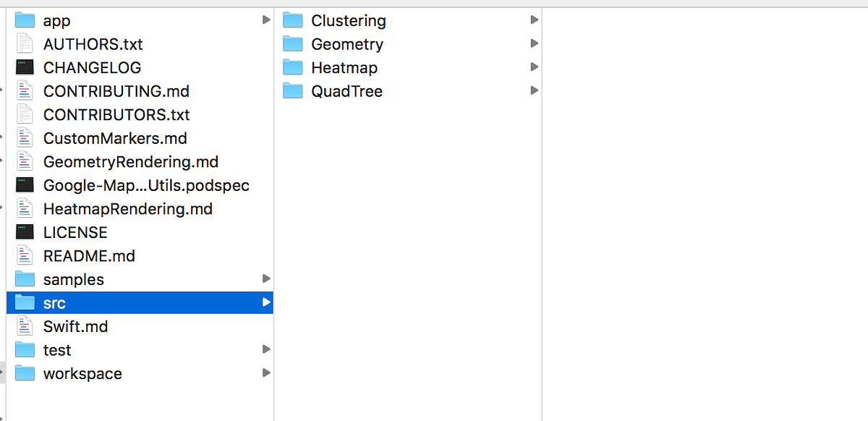This screenshot has width=868, height=421.
Task: Select CONTRIBUTING.md in the file list
Action: pyautogui.click(x=116, y=90)
